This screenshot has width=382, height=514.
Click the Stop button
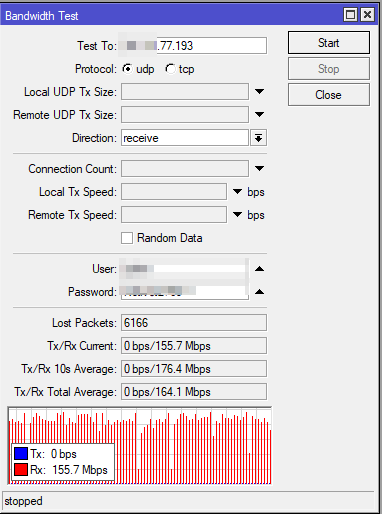(329, 69)
